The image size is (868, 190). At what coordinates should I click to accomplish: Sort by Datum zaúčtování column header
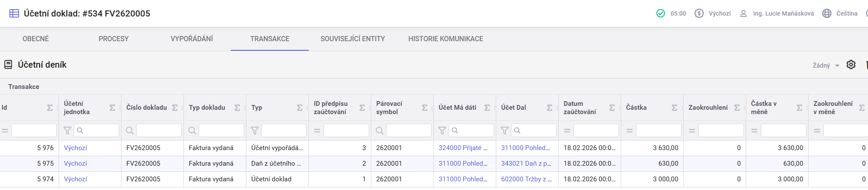click(x=580, y=108)
